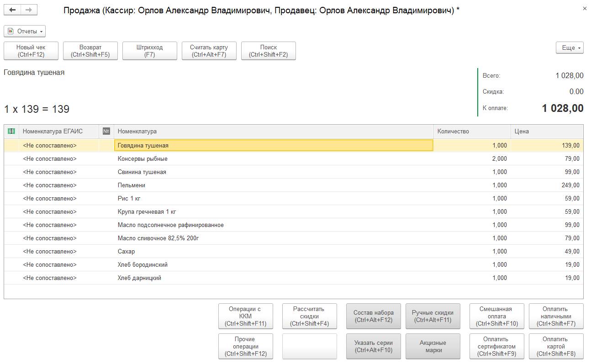Select the Сахар row
591x364 pixels.
click(x=294, y=252)
